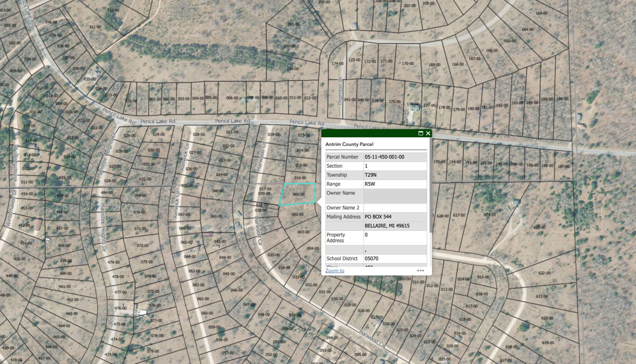
Task: Click the Property Address label
Action: pyautogui.click(x=336, y=238)
